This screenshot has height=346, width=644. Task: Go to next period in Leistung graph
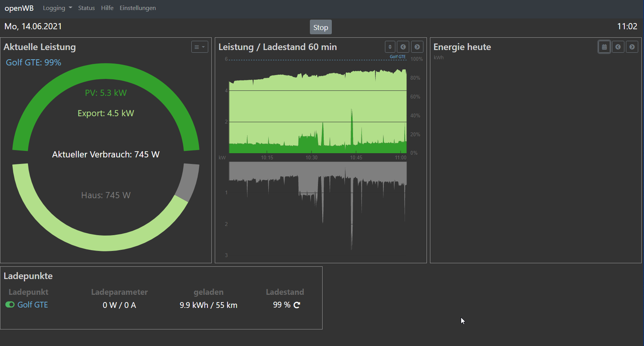[417, 47]
